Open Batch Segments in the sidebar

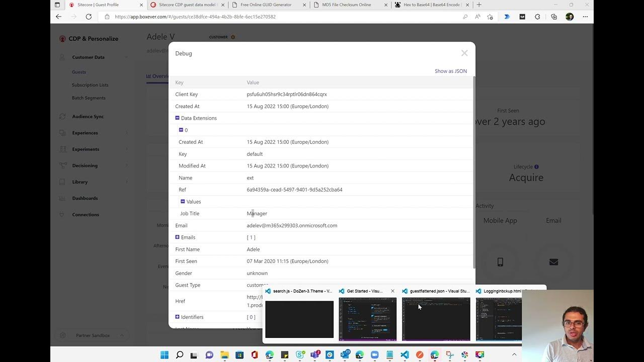(89, 98)
